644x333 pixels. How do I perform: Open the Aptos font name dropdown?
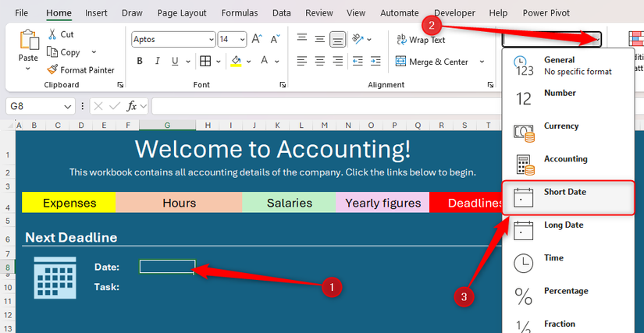pyautogui.click(x=211, y=39)
